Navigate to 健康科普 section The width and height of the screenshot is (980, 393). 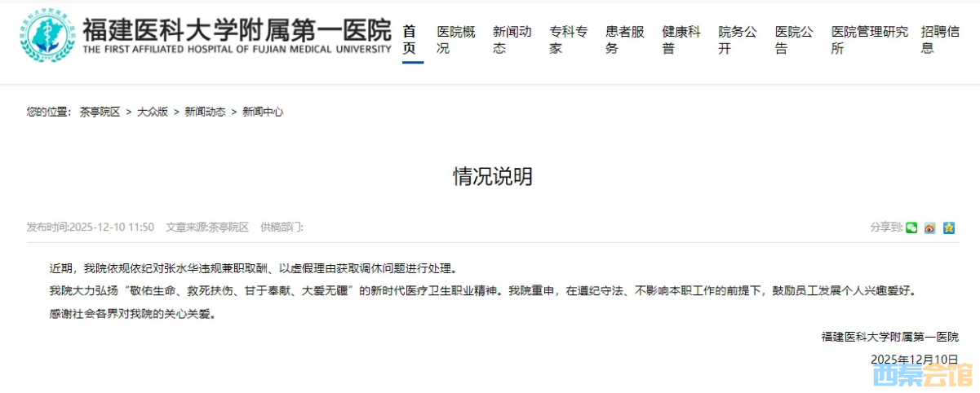[681, 39]
